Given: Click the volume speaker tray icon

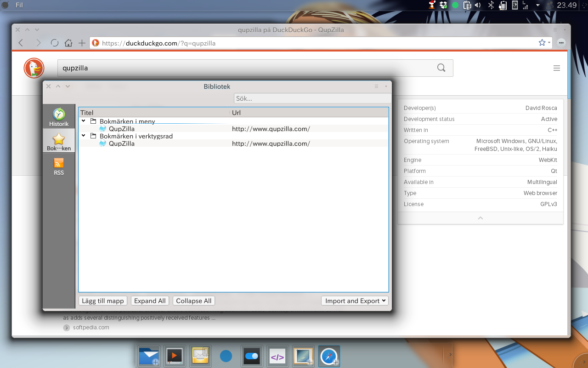Looking at the screenshot, I should click(x=478, y=5).
